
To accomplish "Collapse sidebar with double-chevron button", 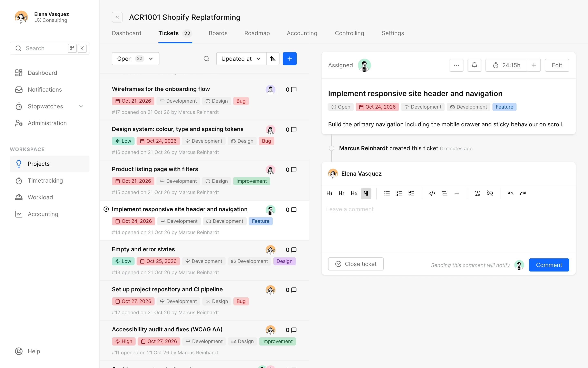I will point(117,17).
